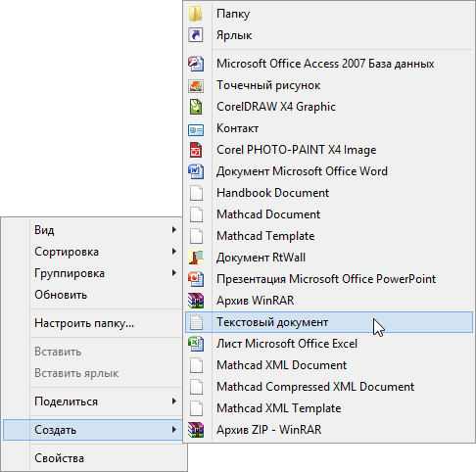Choose Документ RtWall entry
This screenshot has width=476, height=472.
point(329,258)
